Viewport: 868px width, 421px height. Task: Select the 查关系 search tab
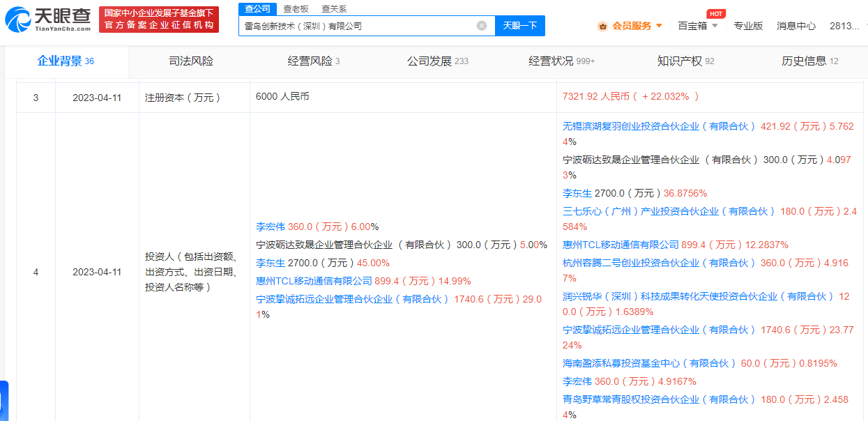[x=333, y=8]
